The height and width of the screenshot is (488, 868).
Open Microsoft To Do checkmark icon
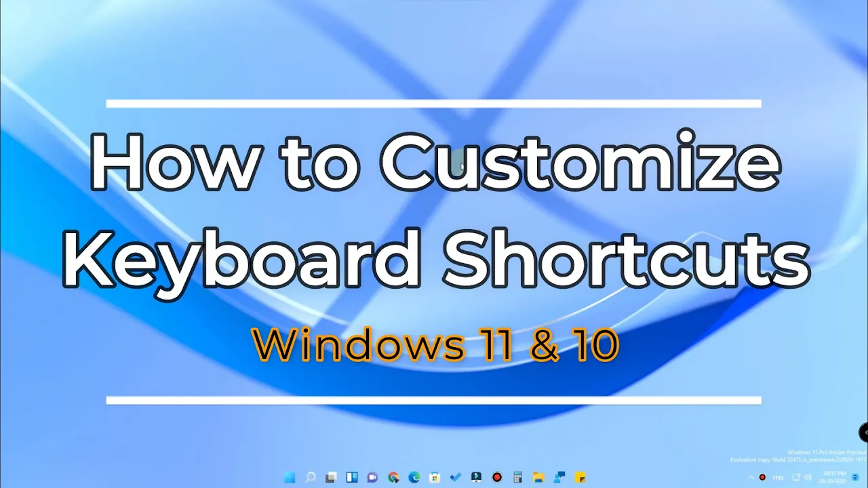pyautogui.click(x=456, y=477)
